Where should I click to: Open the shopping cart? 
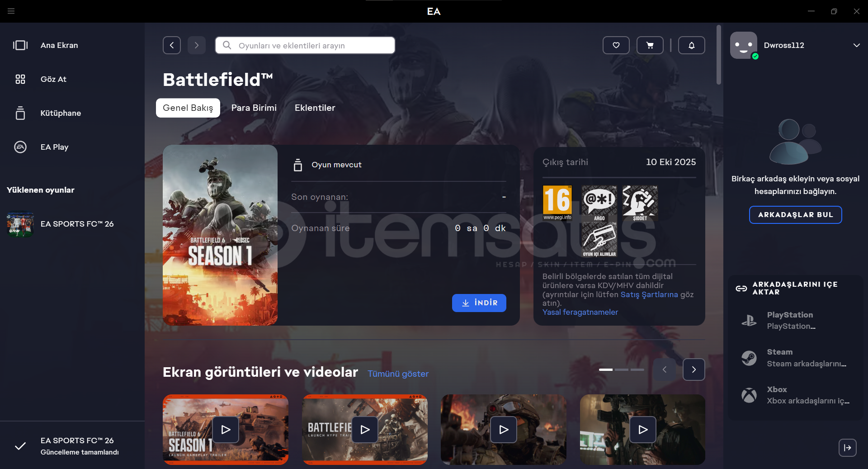click(650, 45)
